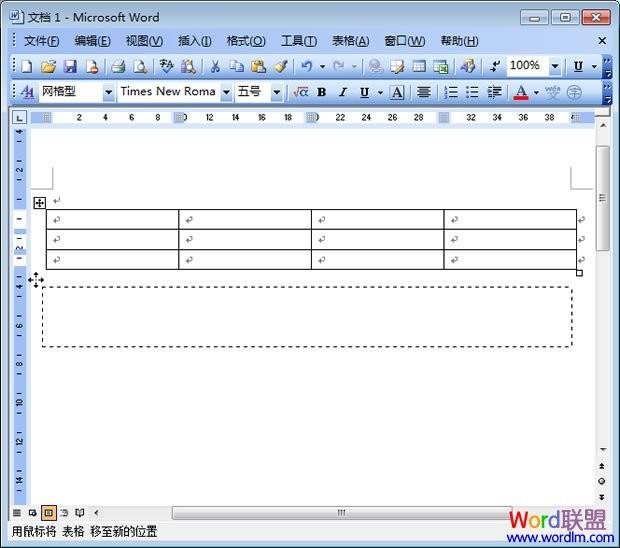Open the Drawing toolbar icon
620x548 pixels.
coord(468,66)
